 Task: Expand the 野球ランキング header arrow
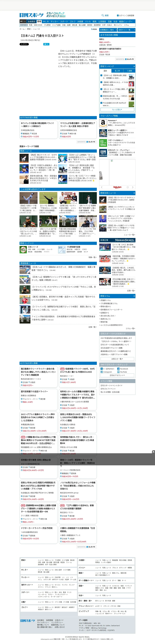(x=134, y=66)
